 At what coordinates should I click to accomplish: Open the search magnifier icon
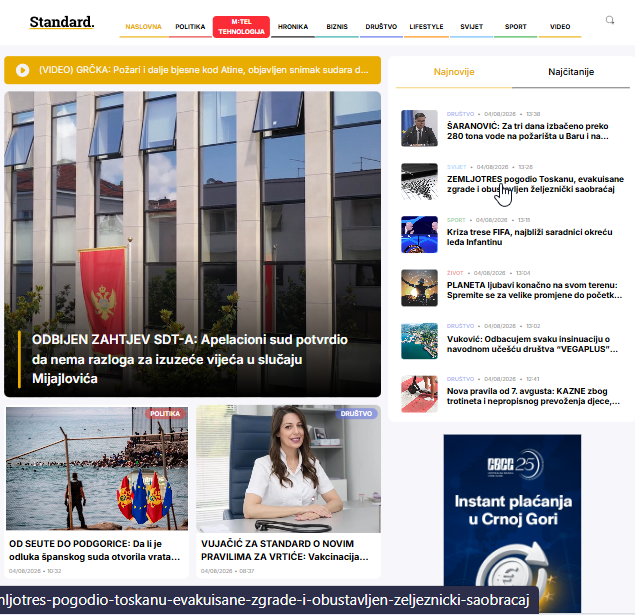point(610,20)
